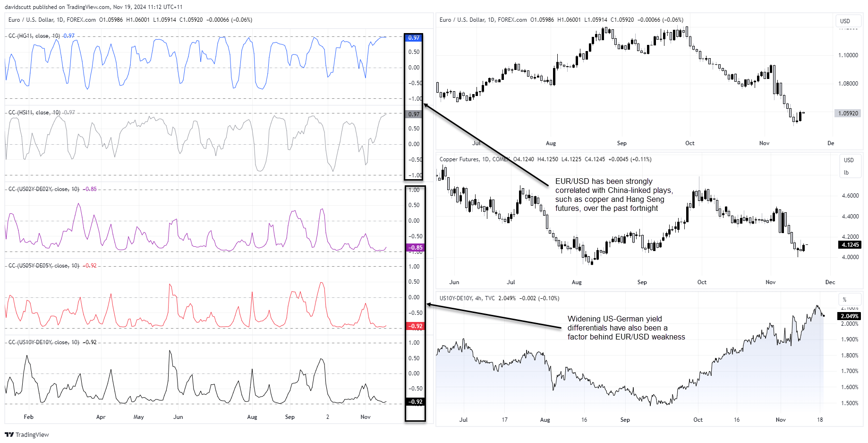
Task: Click the May label on the correlation time axis
Action: 139,417
